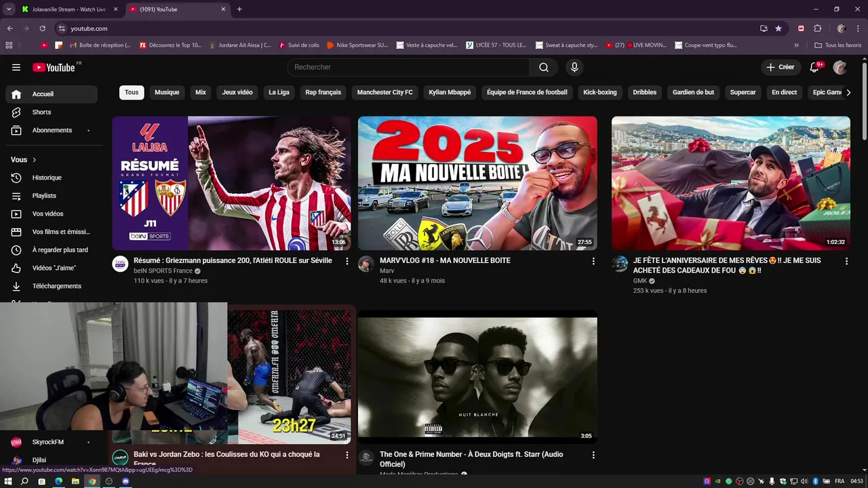Click the YouTube logo
Screen dimensions: 868x488
click(54, 67)
